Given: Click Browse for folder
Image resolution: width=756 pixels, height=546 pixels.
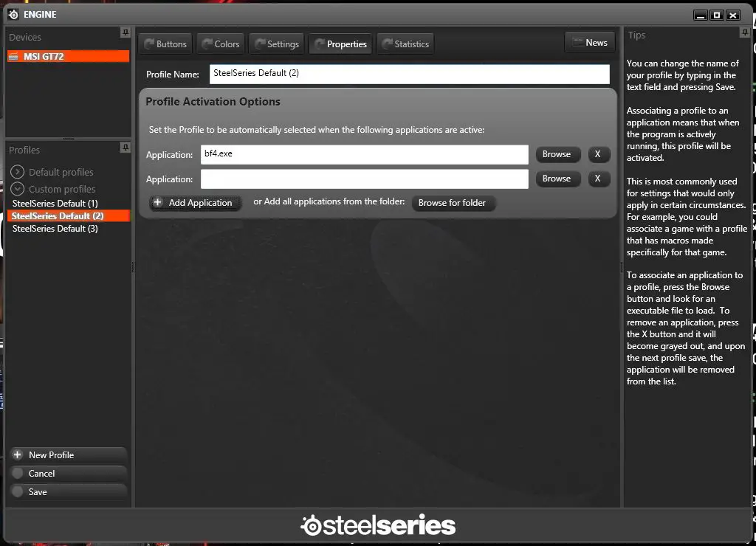Looking at the screenshot, I should click(x=453, y=203).
